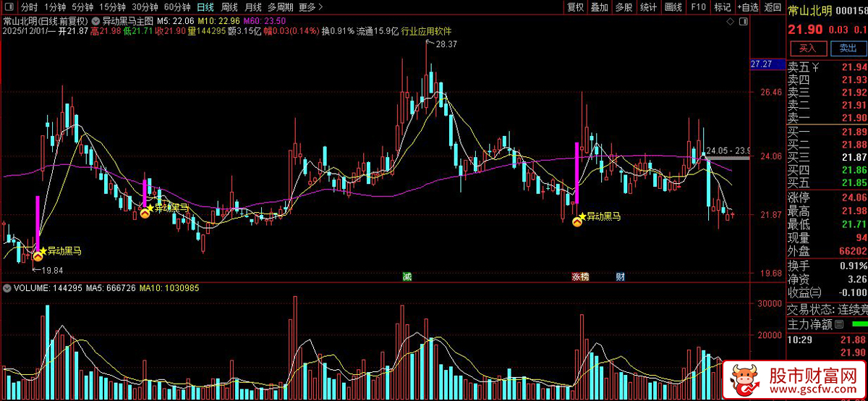Click the 买五 bid row 21.85
Screen dimensions: 868x401
(827, 182)
